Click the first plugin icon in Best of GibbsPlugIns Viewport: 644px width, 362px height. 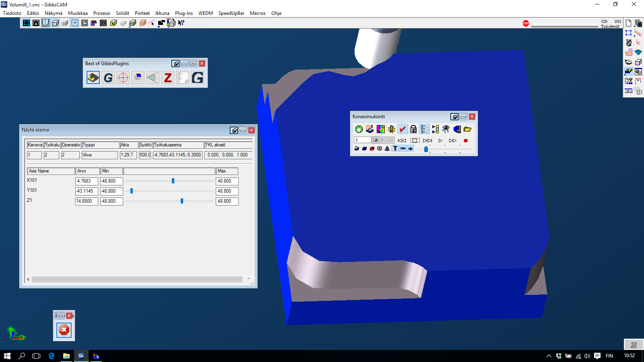(x=93, y=77)
